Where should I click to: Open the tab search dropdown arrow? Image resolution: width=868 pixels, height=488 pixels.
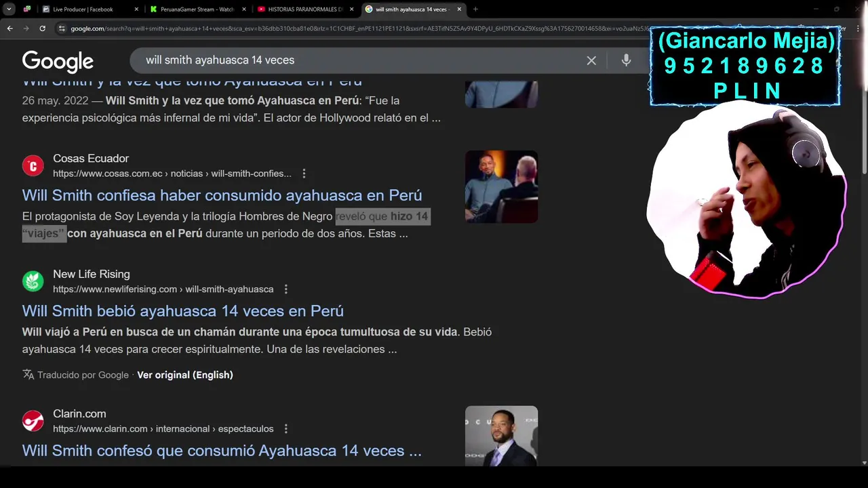coord(9,9)
